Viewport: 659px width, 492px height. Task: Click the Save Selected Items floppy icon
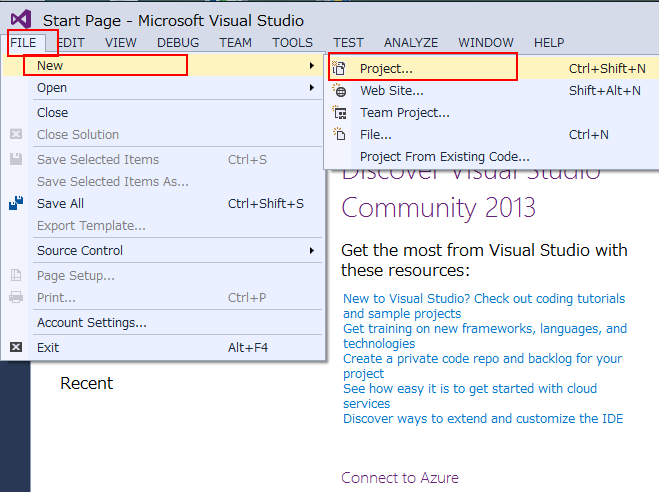[x=16, y=159]
